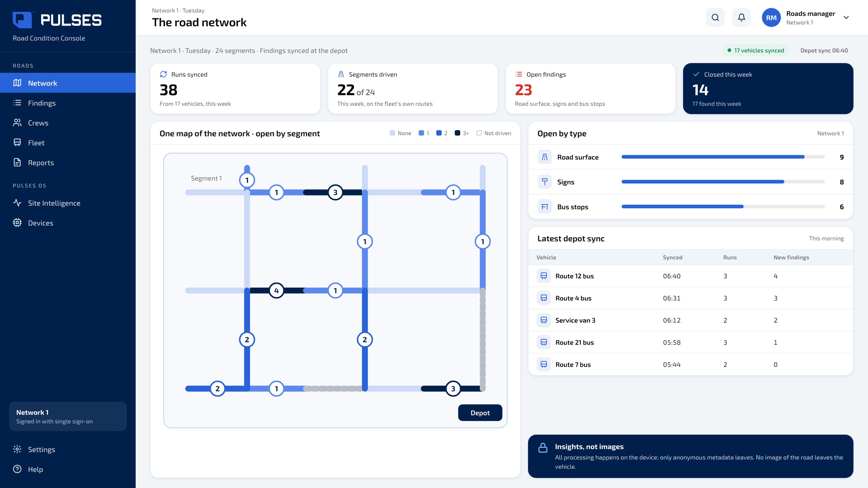Image resolution: width=868 pixels, height=488 pixels.
Task: Open the search icon in header
Action: pyautogui.click(x=715, y=17)
